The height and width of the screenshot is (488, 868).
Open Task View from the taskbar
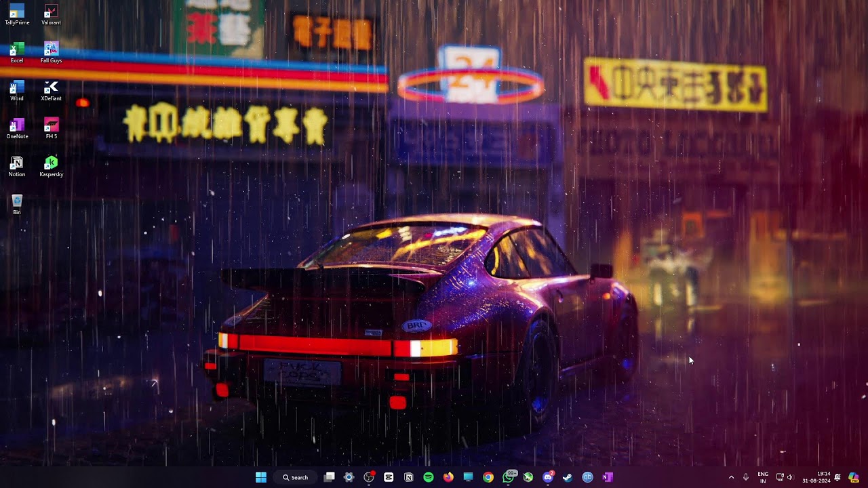tap(329, 477)
